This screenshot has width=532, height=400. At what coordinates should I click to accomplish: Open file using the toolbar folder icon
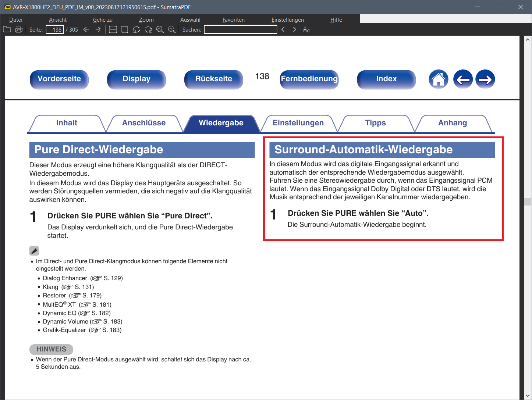point(7,29)
